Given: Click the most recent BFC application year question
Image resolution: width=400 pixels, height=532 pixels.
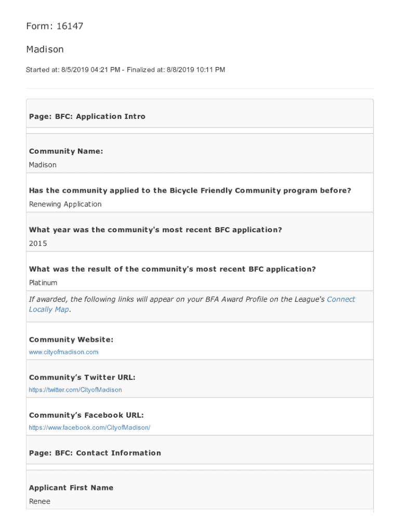Looking at the screenshot, I should 155,230.
